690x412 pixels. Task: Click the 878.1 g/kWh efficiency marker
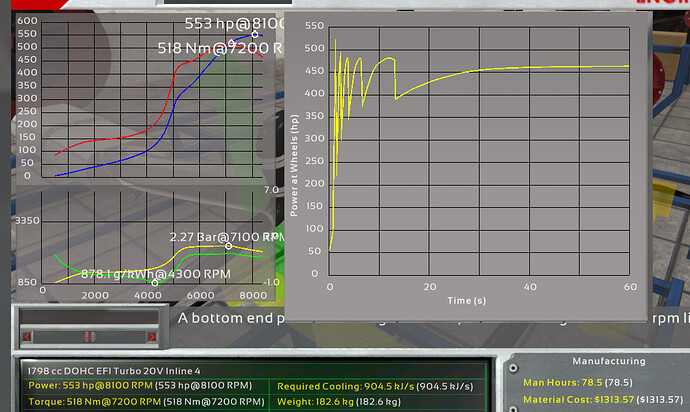tap(154, 283)
